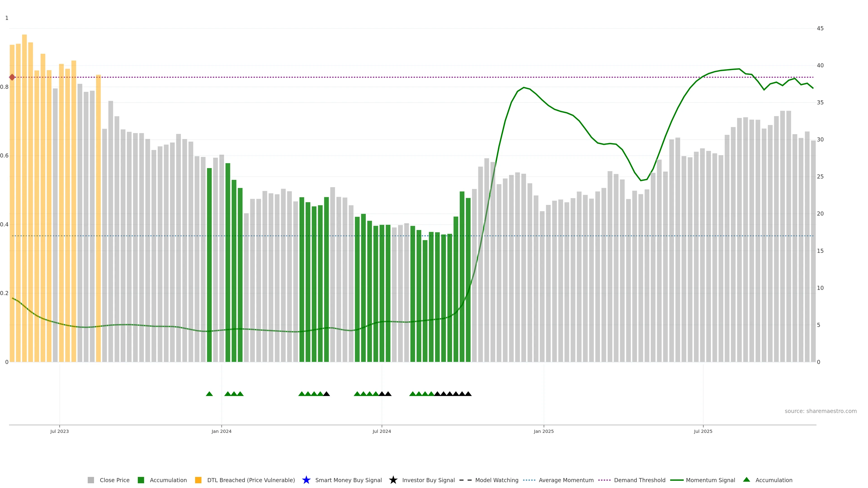Click the Smart Money Buy Signal label
Viewport: 868px width, 488px height.
coord(348,480)
